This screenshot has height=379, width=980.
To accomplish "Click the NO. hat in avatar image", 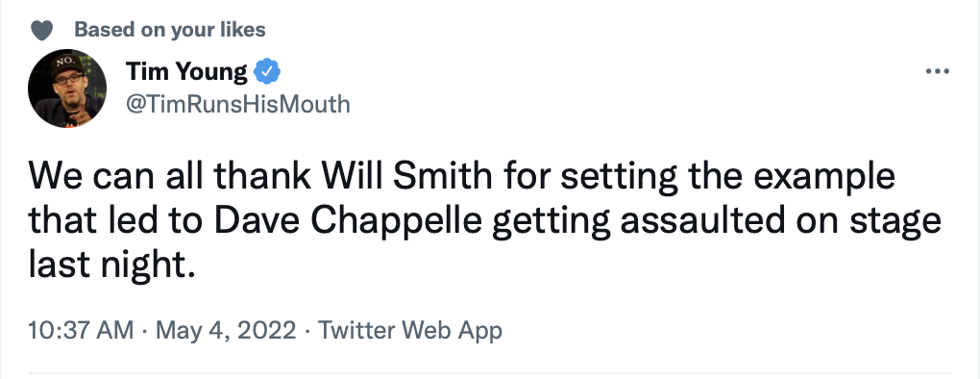I will point(65,63).
